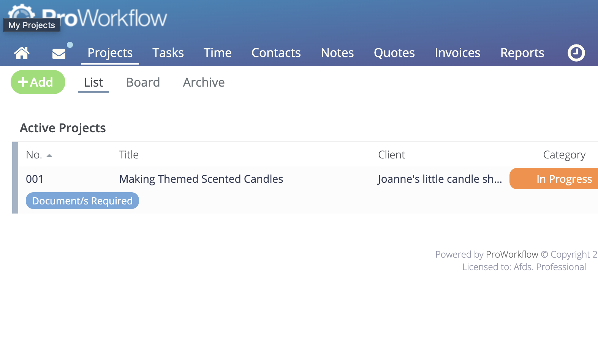Switch to the Archive tab
Viewport: 598px width, 364px height.
tap(204, 82)
